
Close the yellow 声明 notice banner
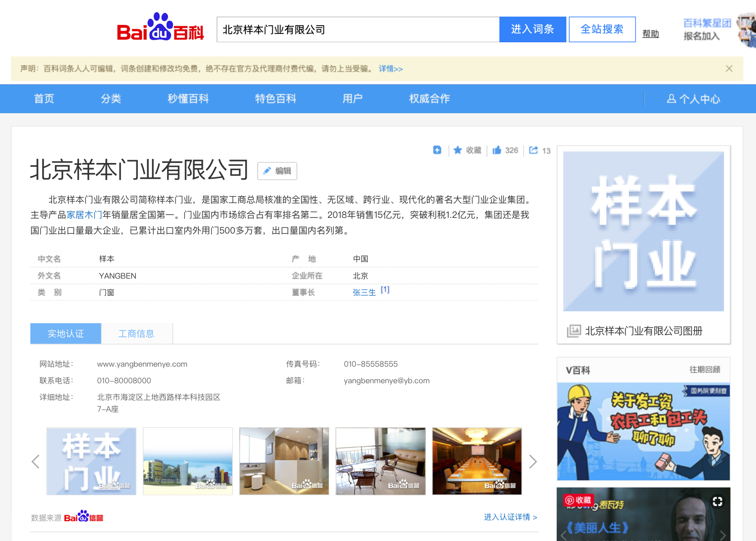tap(729, 69)
